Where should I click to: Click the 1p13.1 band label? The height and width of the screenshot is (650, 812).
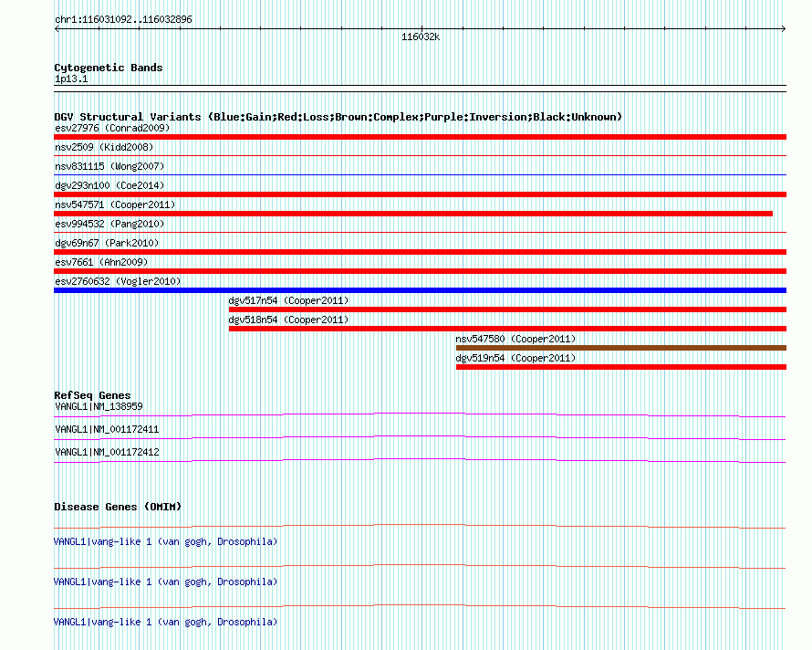coord(71,79)
